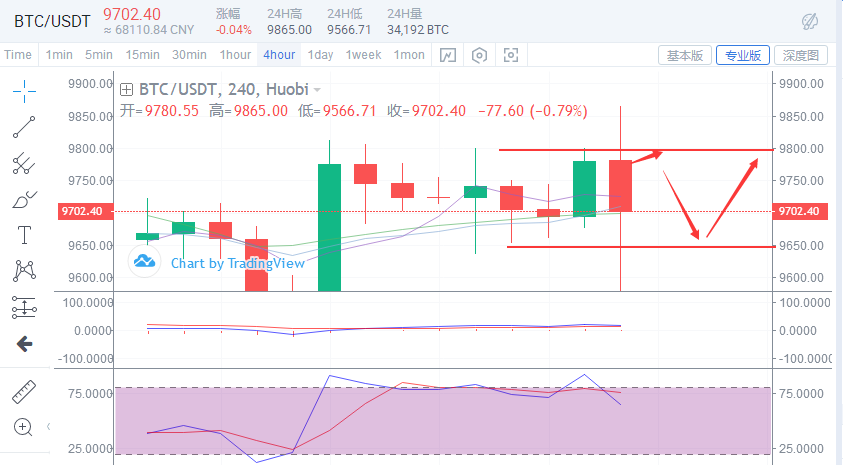Toggle fullscreen mode icon in toolbar
The width and height of the screenshot is (843, 465).
pos(511,55)
